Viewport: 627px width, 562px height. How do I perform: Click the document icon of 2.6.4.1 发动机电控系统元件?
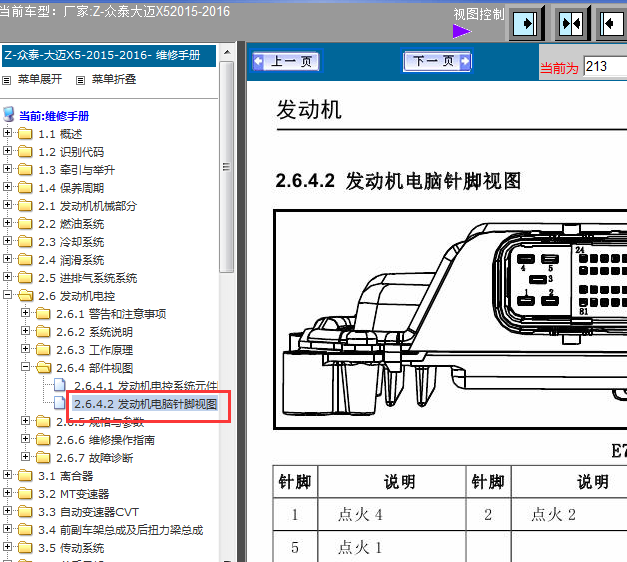(60, 385)
